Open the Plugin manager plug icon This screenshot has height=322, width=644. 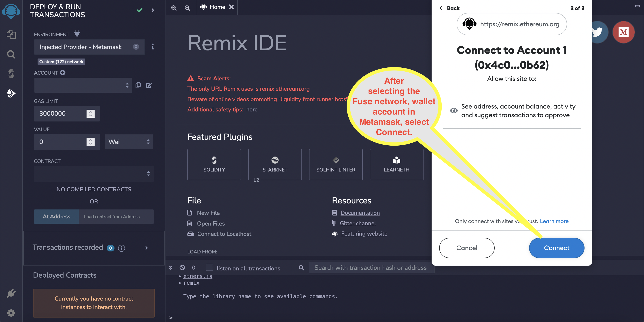pyautogui.click(x=11, y=293)
